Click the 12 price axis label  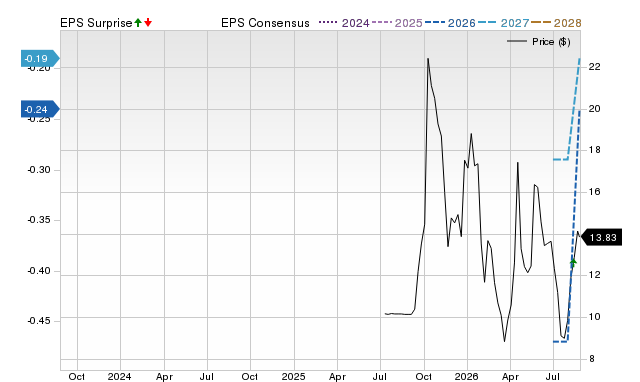595,275
